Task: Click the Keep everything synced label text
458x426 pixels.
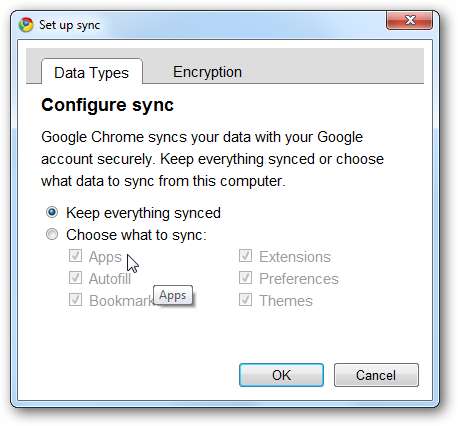Action: click(x=143, y=213)
